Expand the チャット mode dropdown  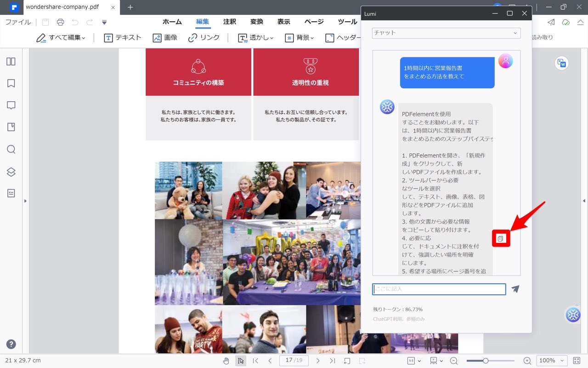tap(446, 33)
